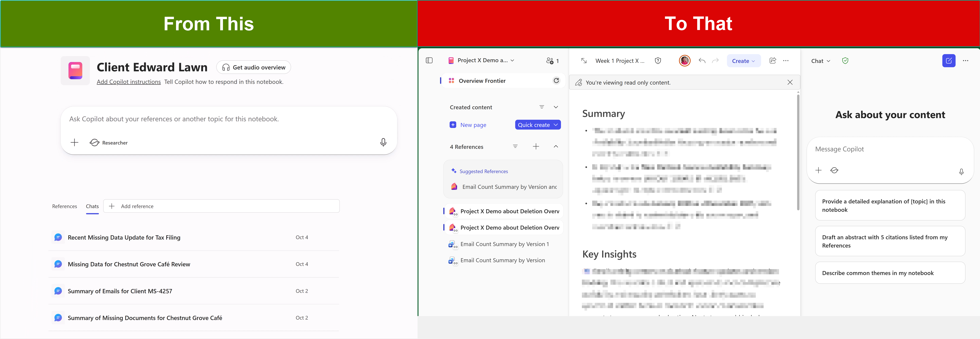Collapse the page with the diagonal arrows icon
The height and width of the screenshot is (339, 980).
click(x=584, y=61)
